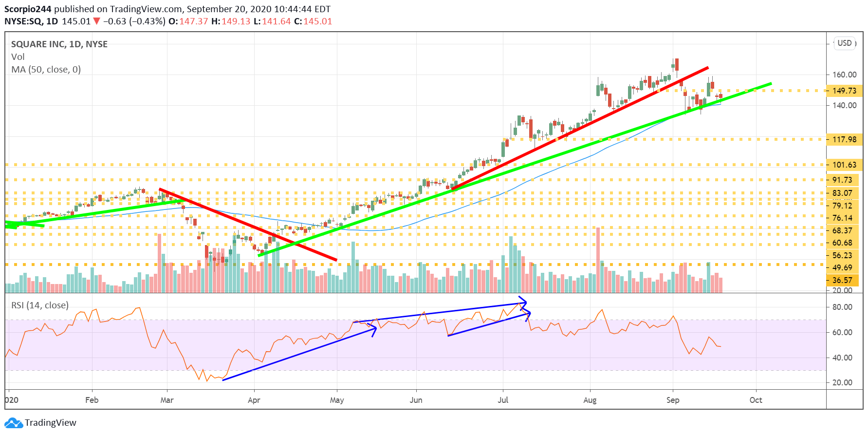This screenshot has width=868, height=436.
Task: Click the 60.68 price level label
Action: [842, 243]
